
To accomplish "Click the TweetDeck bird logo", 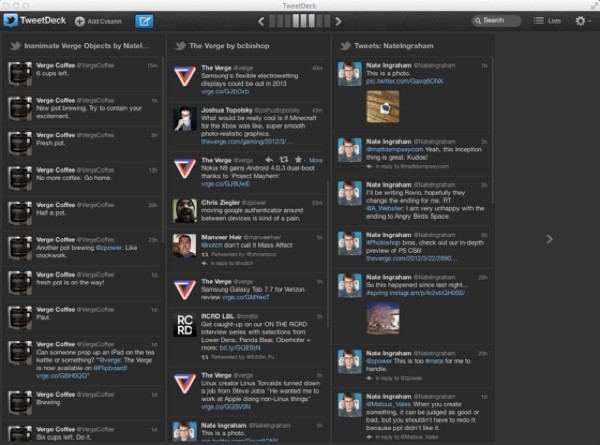I will coord(10,21).
